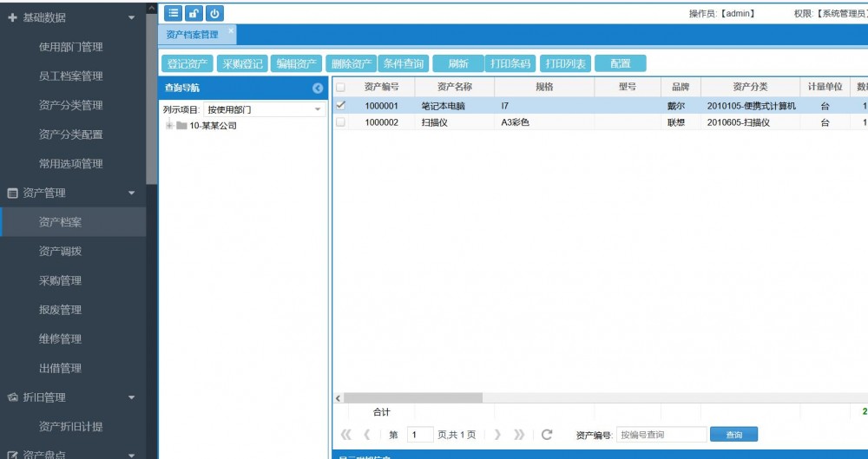The image size is (868, 459).
Task: Open 常用选项管理 in sidebar
Action: [x=71, y=164]
